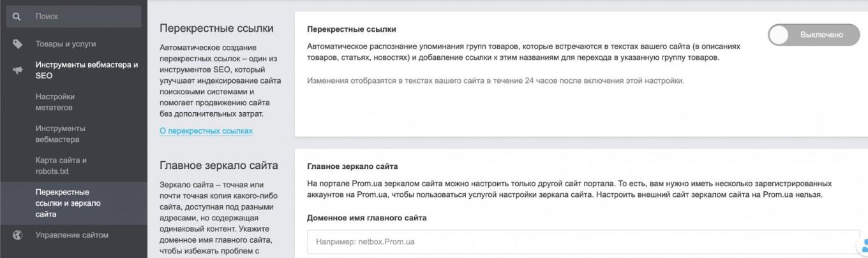This screenshot has width=868, height=258.
Task: Click the megaphone icon for webmaster tools
Action: pos(17,70)
